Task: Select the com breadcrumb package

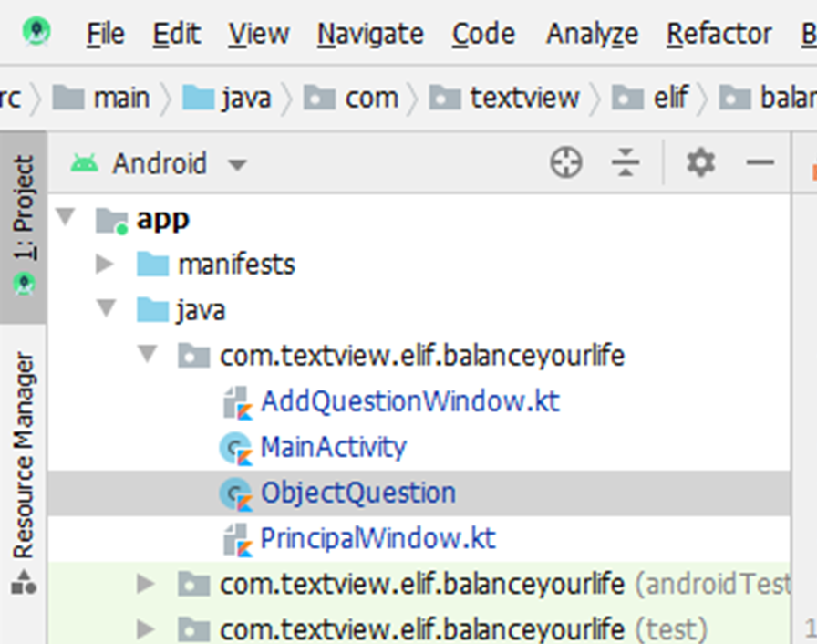Action: [351, 98]
